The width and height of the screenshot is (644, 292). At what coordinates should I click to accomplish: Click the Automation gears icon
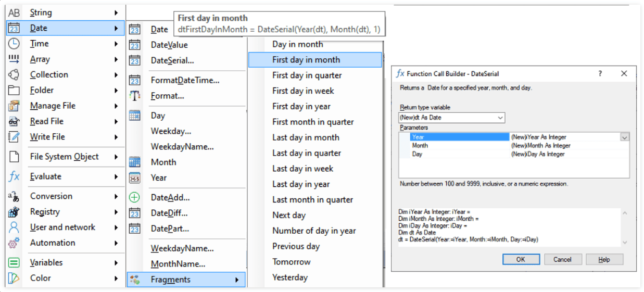[x=14, y=243]
